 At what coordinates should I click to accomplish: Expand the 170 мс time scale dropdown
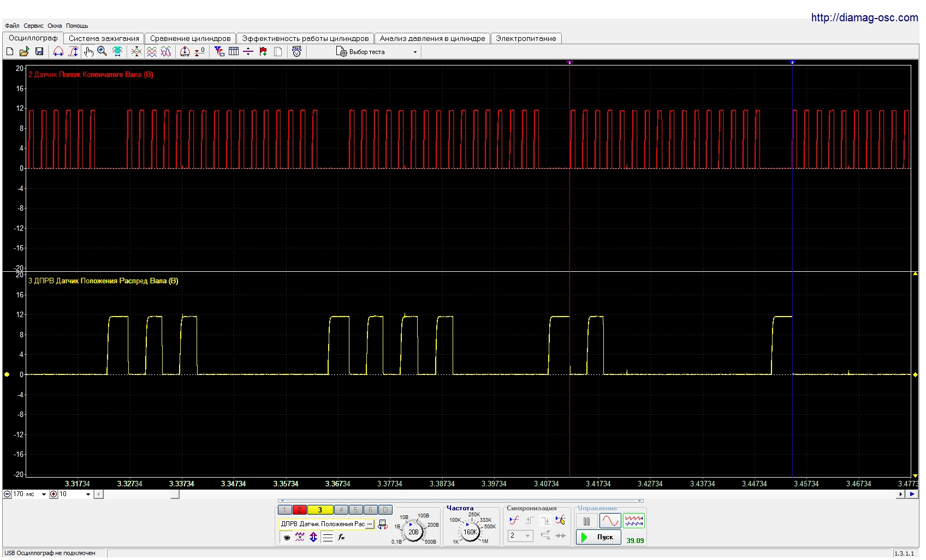click(44, 495)
